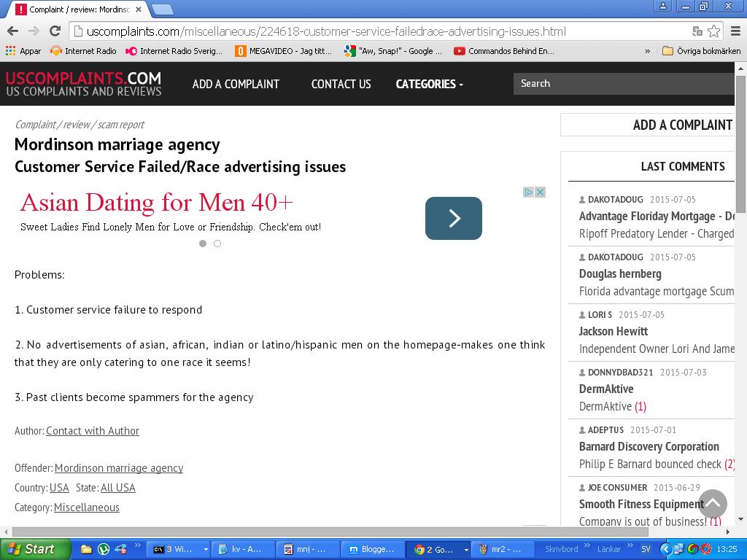Click the address bar URL field
Screen dimensions: 747x560
[381, 31]
